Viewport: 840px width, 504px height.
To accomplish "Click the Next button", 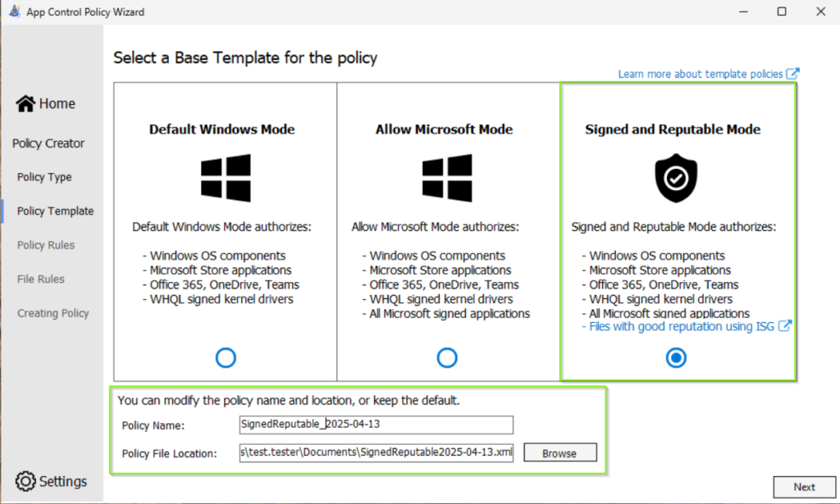I will [x=804, y=487].
